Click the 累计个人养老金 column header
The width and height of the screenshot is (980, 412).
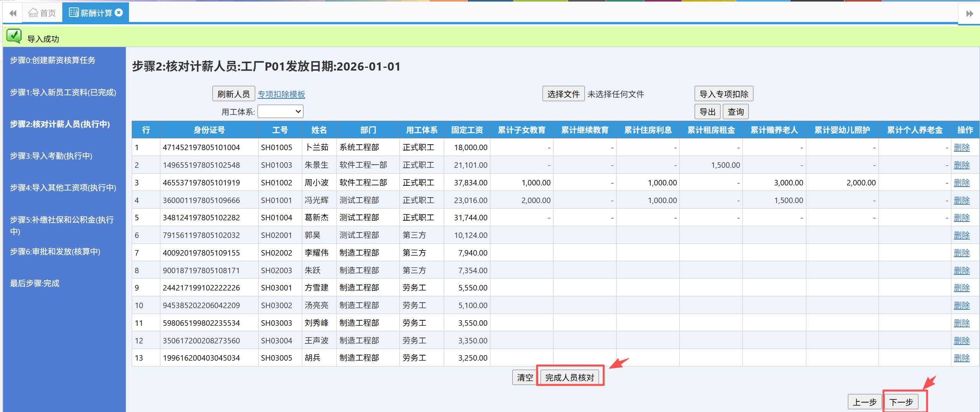[915, 130]
